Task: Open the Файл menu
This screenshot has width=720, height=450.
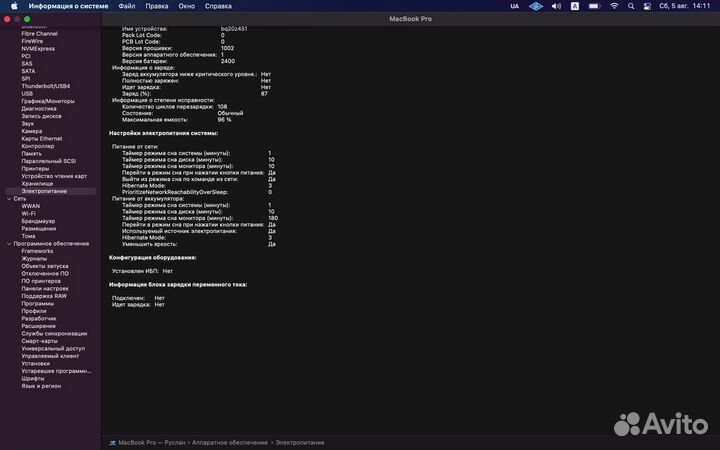Action: pos(127,6)
